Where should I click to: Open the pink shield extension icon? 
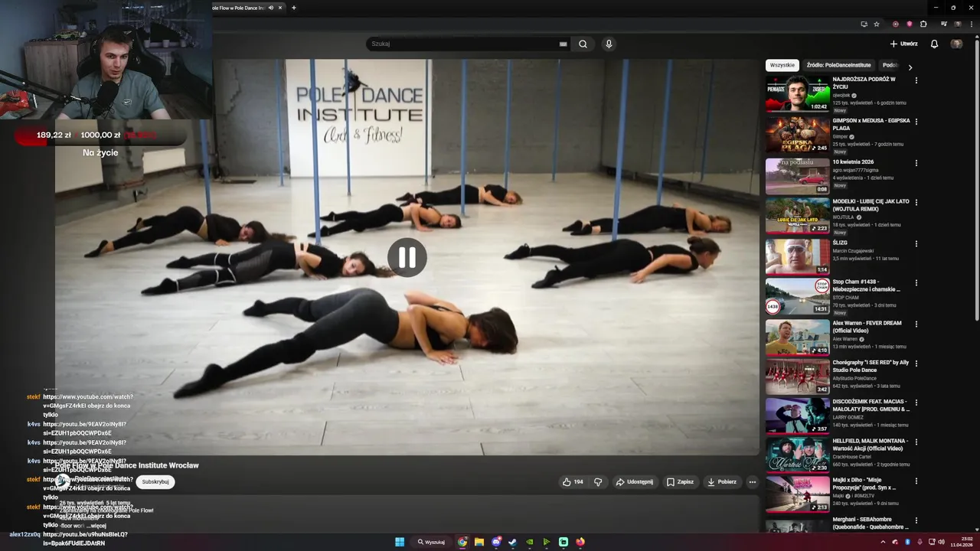coord(910,24)
